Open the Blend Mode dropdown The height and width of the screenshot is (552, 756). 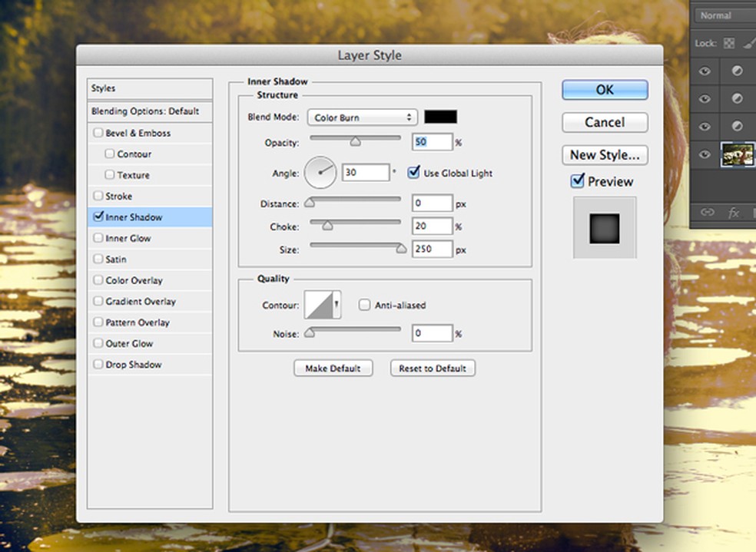click(362, 117)
